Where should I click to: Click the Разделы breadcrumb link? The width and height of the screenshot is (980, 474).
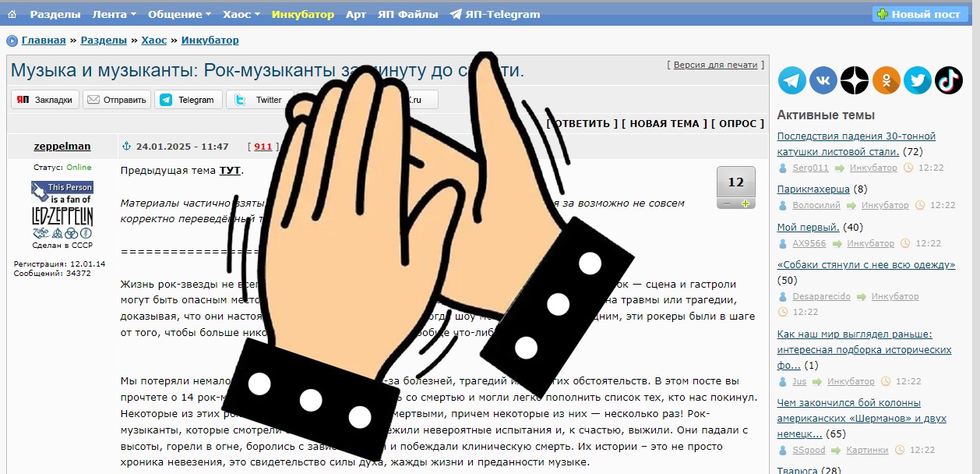103,41
